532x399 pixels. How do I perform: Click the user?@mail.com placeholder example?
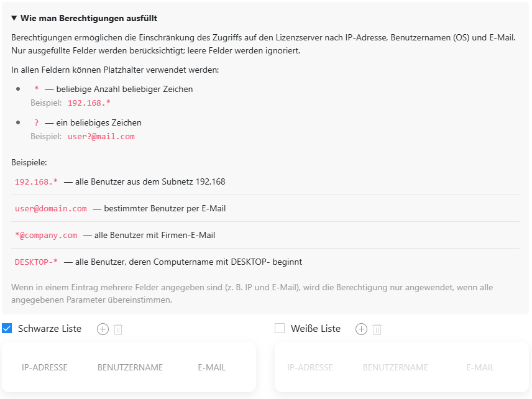pyautogui.click(x=101, y=136)
